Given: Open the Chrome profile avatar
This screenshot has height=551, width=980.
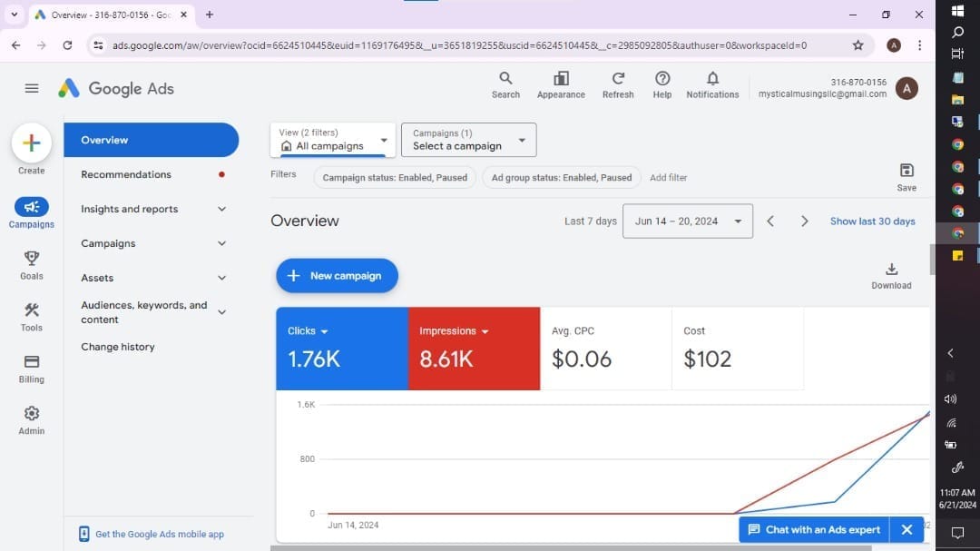Looking at the screenshot, I should (x=894, y=45).
